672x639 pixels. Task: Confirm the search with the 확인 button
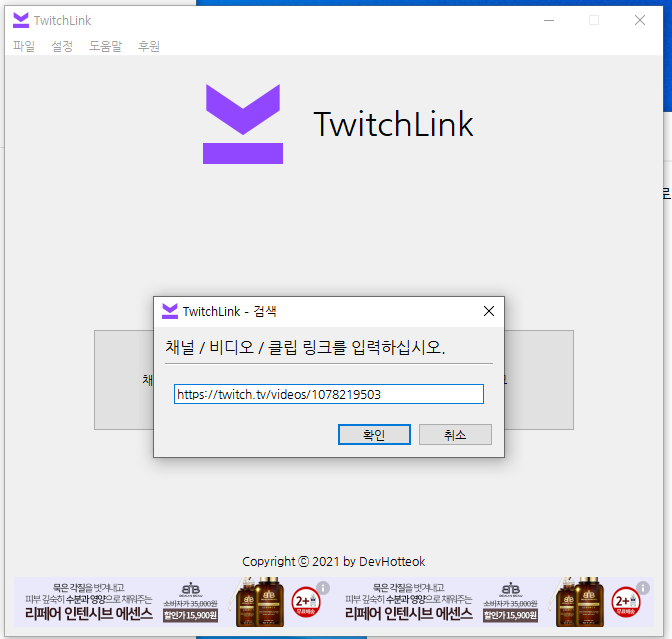[x=374, y=435]
